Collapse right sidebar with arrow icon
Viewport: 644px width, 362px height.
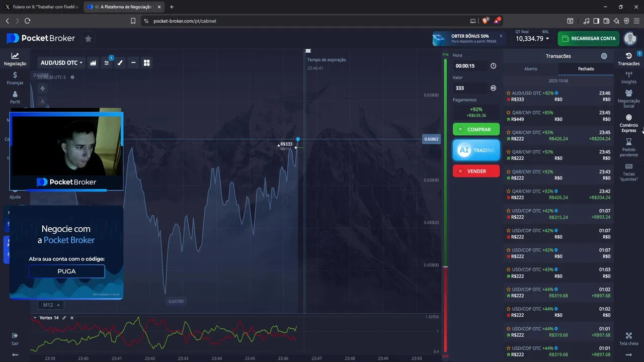point(629,354)
